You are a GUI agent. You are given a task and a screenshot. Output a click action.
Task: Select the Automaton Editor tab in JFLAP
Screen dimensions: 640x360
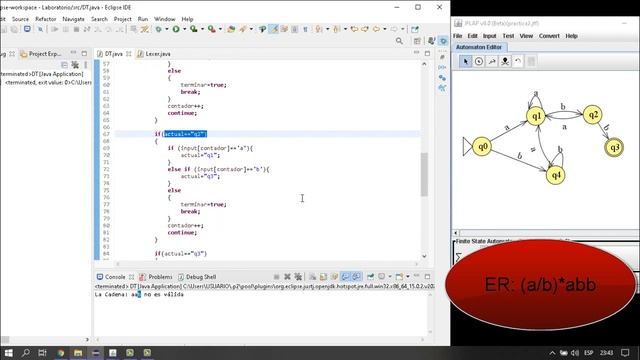(479, 47)
